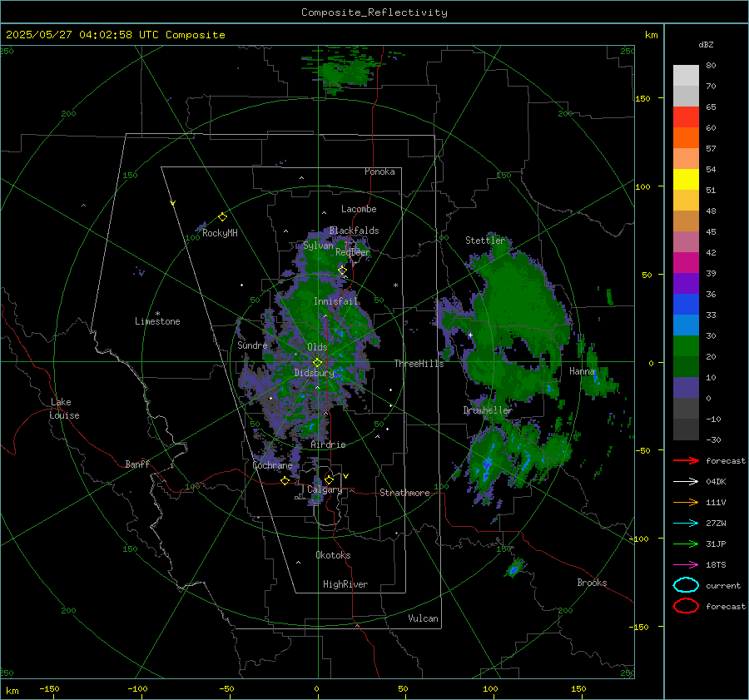
Task: Pick the red 60–65 dBZ color swatch
Action: point(686,117)
